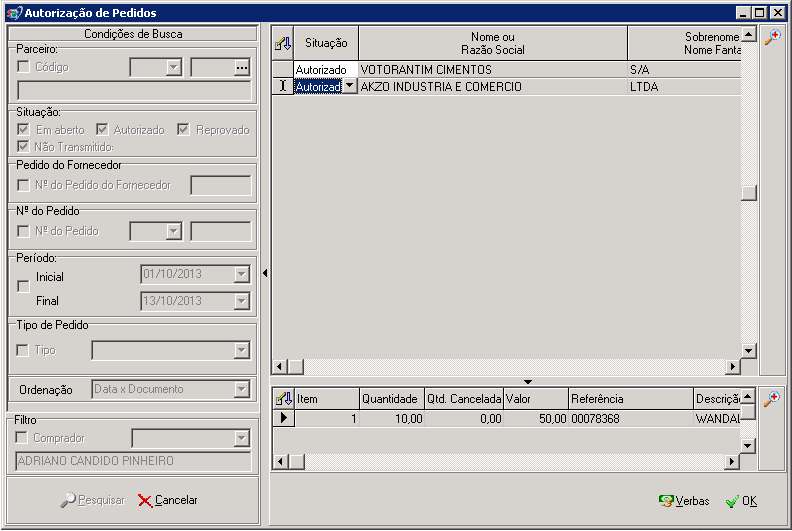Click the Qtd. Cancelada column header
The height and width of the screenshot is (531, 792).
pyautogui.click(x=464, y=399)
